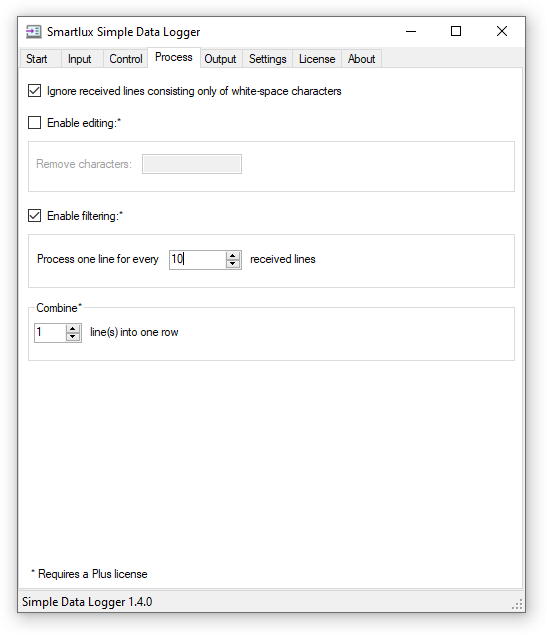Increase received lines count with up arrow

tap(233, 256)
